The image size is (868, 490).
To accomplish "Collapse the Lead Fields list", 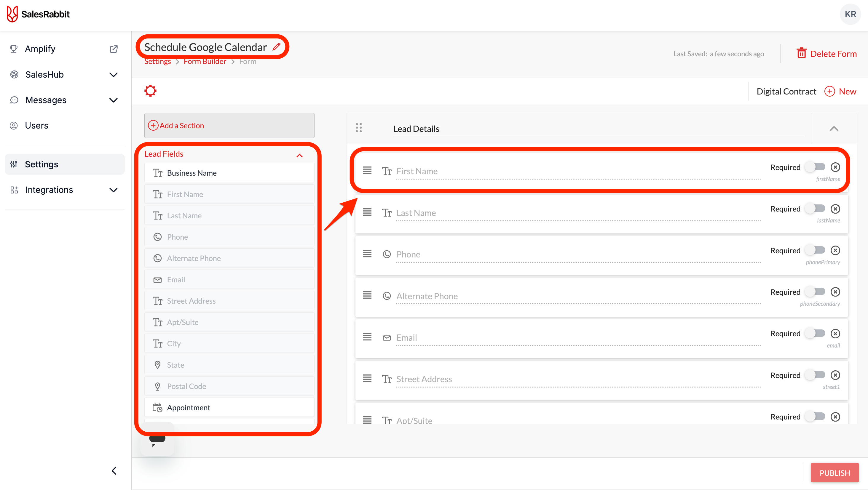I will pyautogui.click(x=299, y=155).
